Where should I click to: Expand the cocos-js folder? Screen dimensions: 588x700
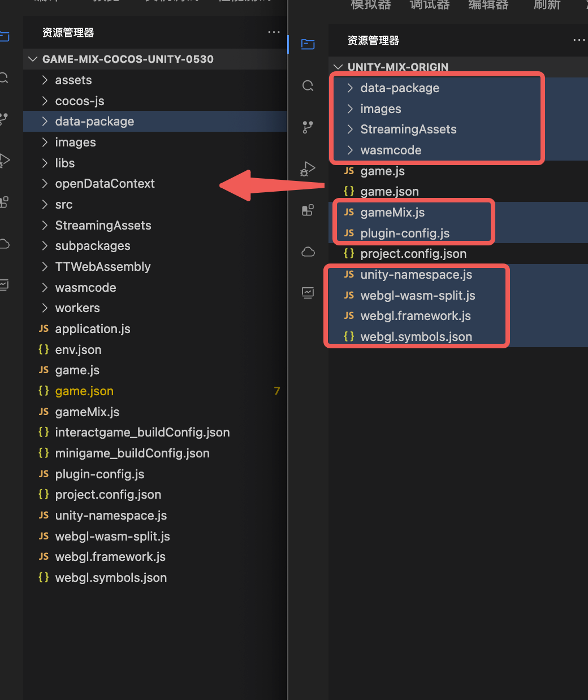pyautogui.click(x=80, y=101)
